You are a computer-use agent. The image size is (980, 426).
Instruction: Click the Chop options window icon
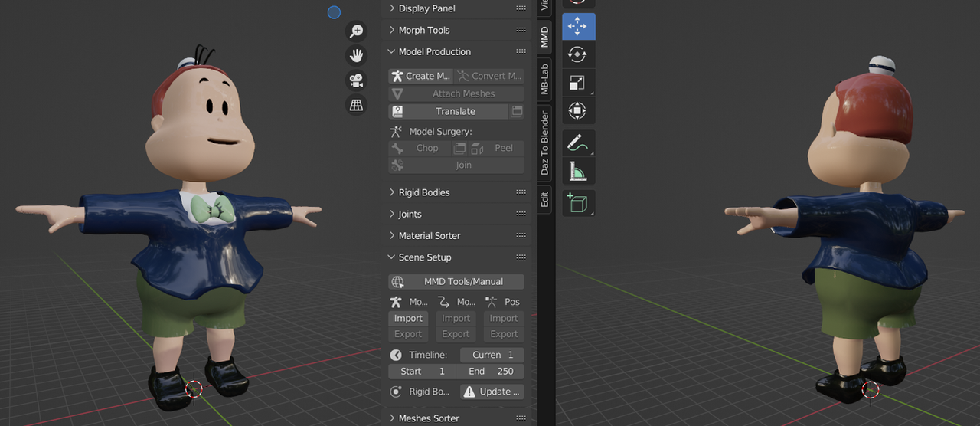pos(459,148)
